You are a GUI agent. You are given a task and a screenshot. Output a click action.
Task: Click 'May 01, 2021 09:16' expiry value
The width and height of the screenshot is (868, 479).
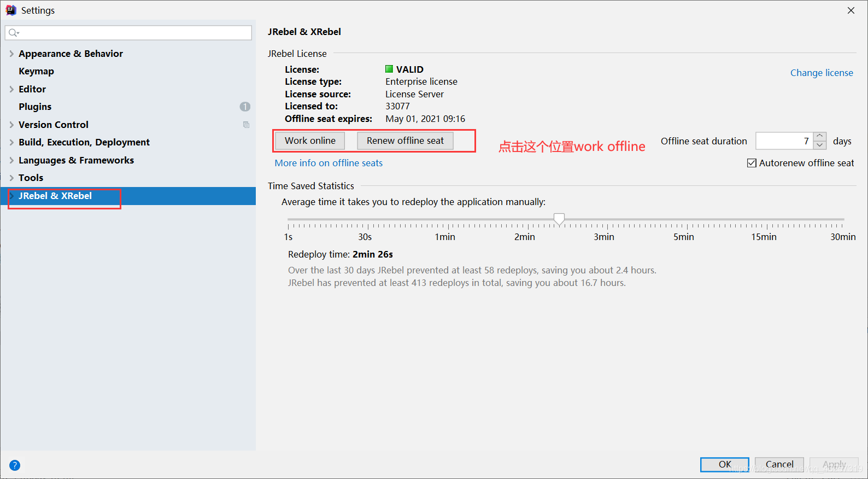[425, 119]
